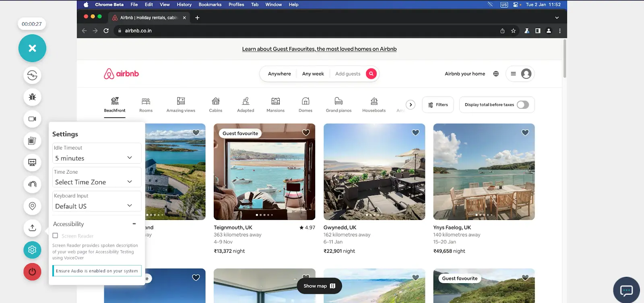The image size is (644, 303).
Task: Select the Cabins category tab
Action: (x=216, y=105)
